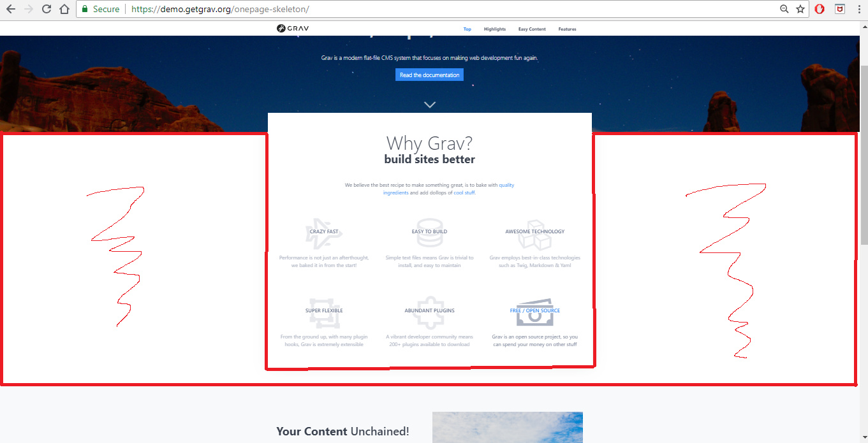The image size is (868, 443).
Task: Jump to Features navigation item
Action: point(567,29)
